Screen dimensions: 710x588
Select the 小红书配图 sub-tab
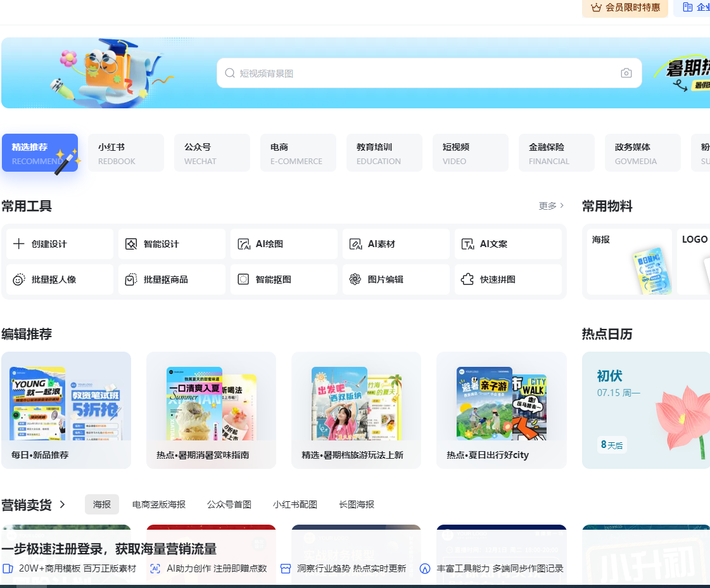(x=295, y=504)
